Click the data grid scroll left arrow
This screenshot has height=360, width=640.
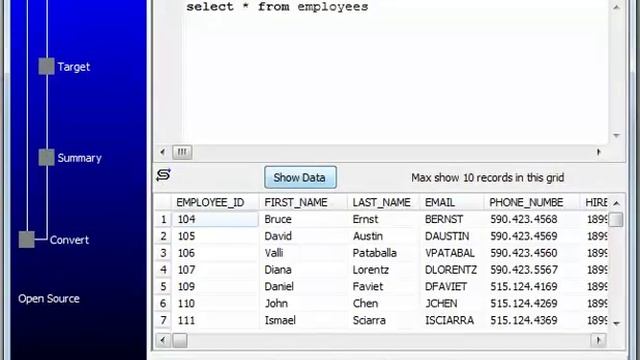coord(163,340)
